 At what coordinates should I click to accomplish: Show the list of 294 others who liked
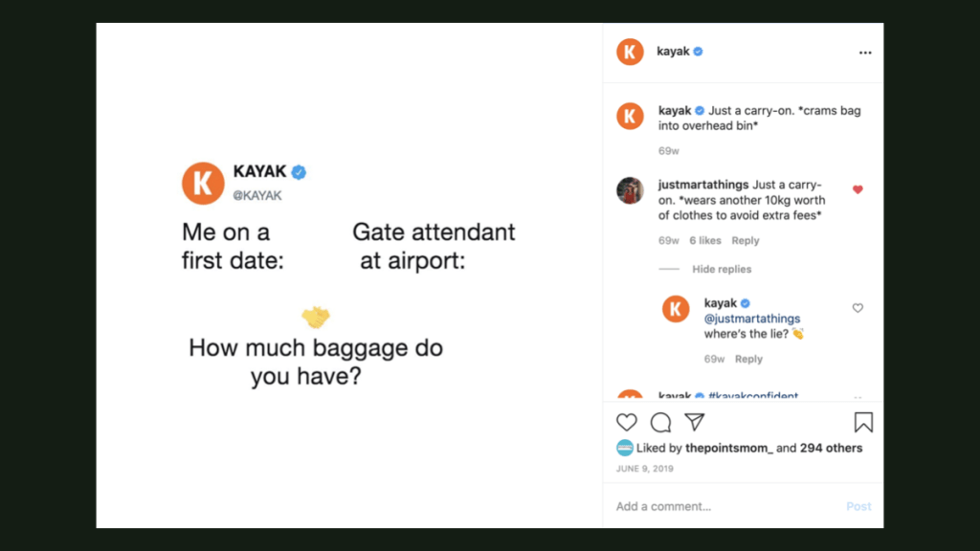tap(832, 448)
